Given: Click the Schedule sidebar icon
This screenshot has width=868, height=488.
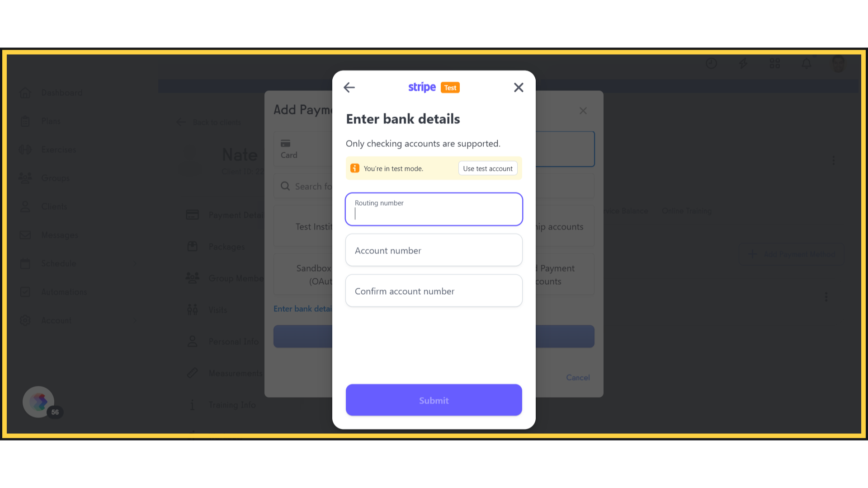Looking at the screenshot, I should [x=25, y=263].
